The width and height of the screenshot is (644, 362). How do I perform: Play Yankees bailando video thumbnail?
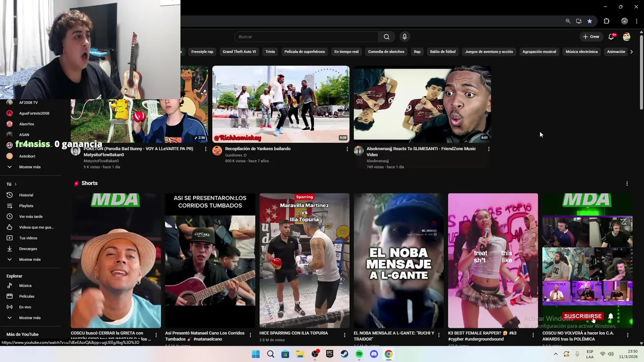[x=281, y=104]
